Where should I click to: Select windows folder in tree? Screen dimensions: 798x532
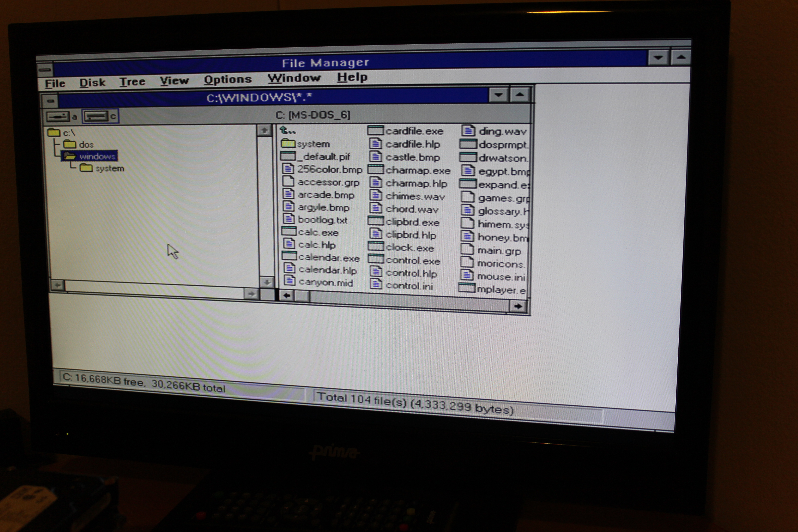pyautogui.click(x=90, y=156)
